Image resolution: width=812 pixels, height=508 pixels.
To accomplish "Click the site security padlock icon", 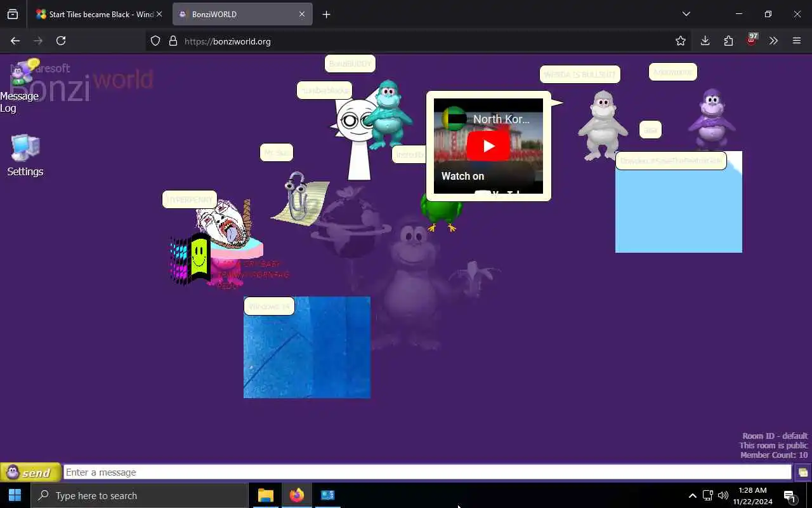I will (173, 41).
